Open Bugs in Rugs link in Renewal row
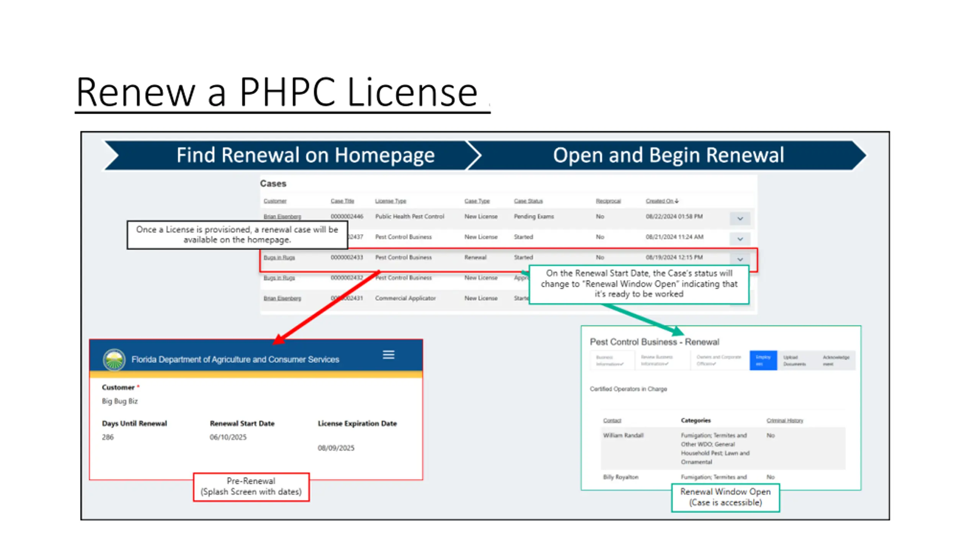The height and width of the screenshot is (551, 980). pyautogui.click(x=279, y=258)
